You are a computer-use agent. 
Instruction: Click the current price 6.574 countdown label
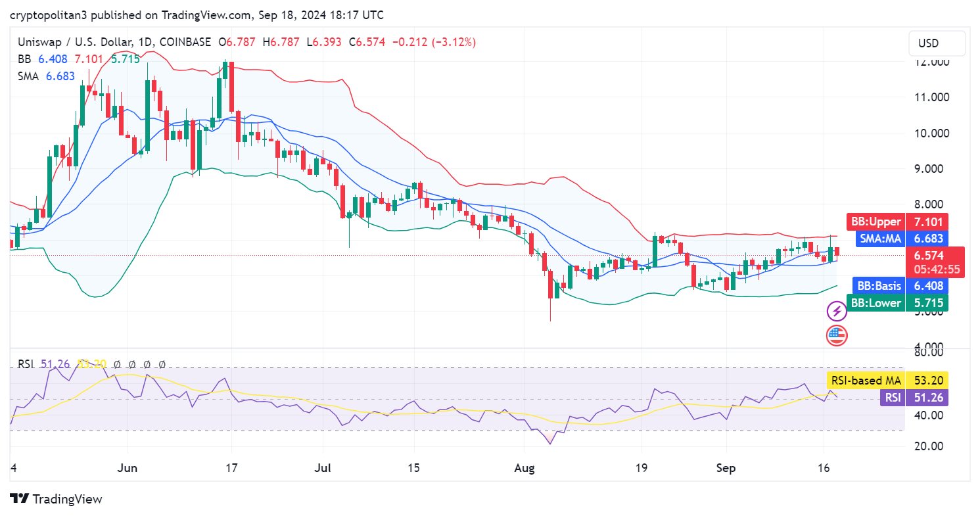point(935,262)
